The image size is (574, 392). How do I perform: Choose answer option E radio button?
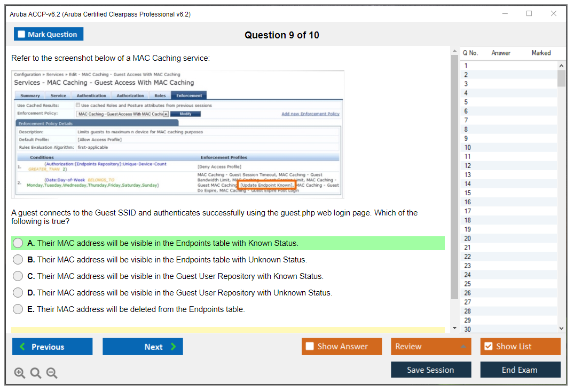coord(18,309)
